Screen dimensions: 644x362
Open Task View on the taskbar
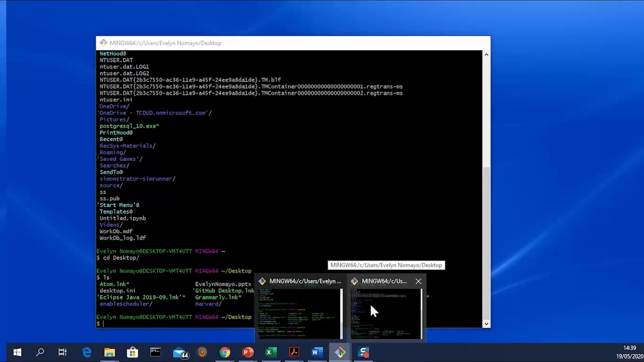[62, 352]
